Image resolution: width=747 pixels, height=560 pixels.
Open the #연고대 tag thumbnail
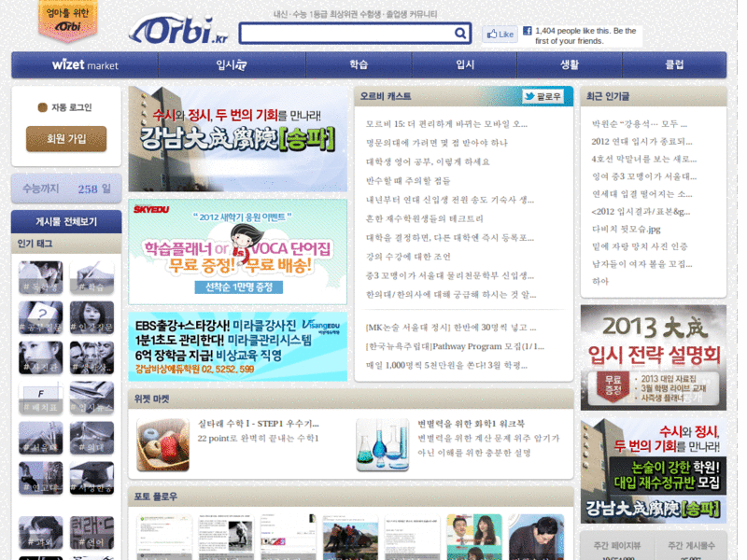pyautogui.click(x=40, y=478)
